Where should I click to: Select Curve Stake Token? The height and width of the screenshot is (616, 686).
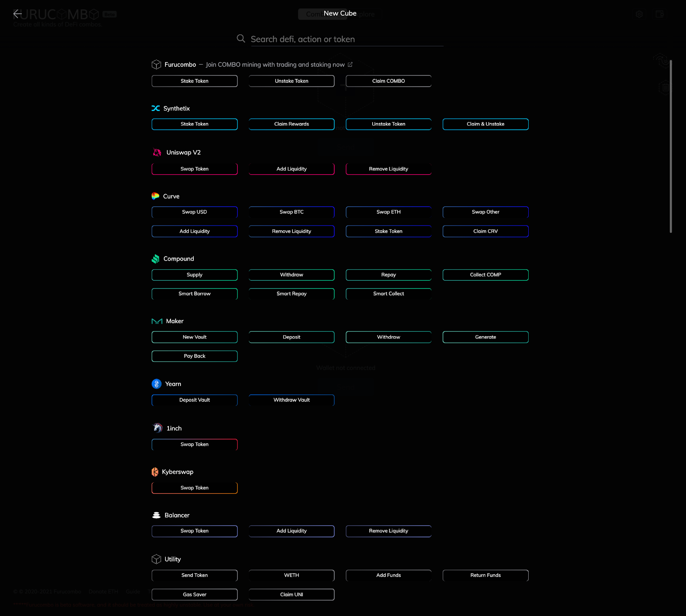tap(388, 231)
